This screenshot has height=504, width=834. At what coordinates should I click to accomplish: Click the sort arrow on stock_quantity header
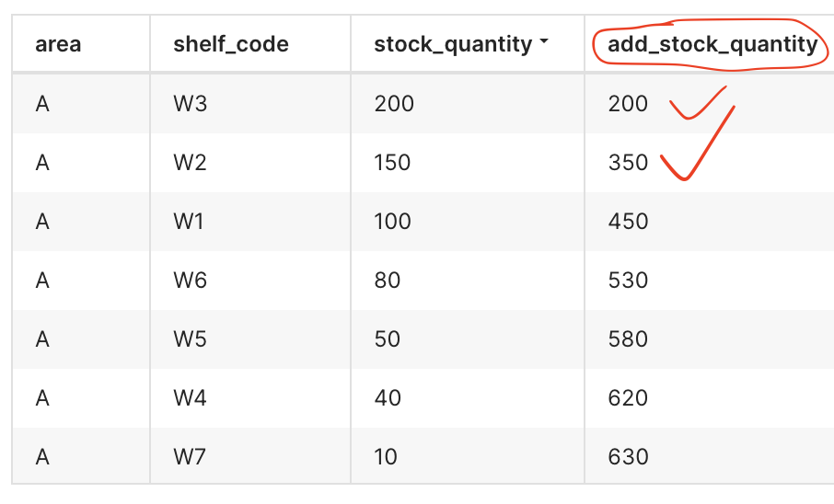click(545, 44)
